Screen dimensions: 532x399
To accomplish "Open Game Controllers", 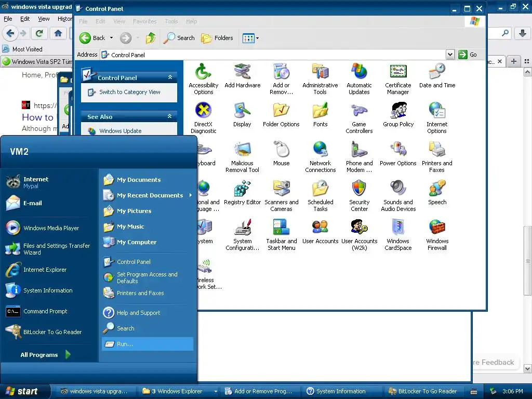I will (359, 118).
